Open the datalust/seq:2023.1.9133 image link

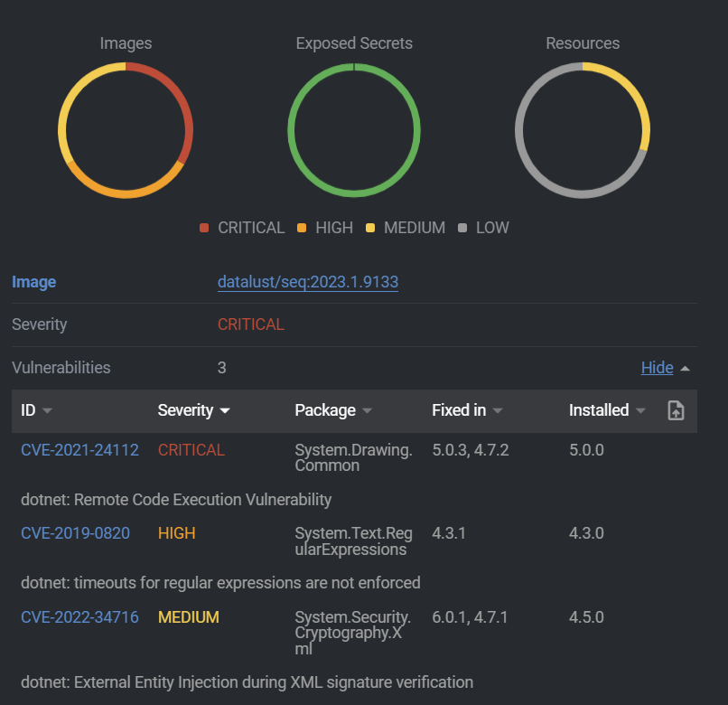[x=307, y=282]
